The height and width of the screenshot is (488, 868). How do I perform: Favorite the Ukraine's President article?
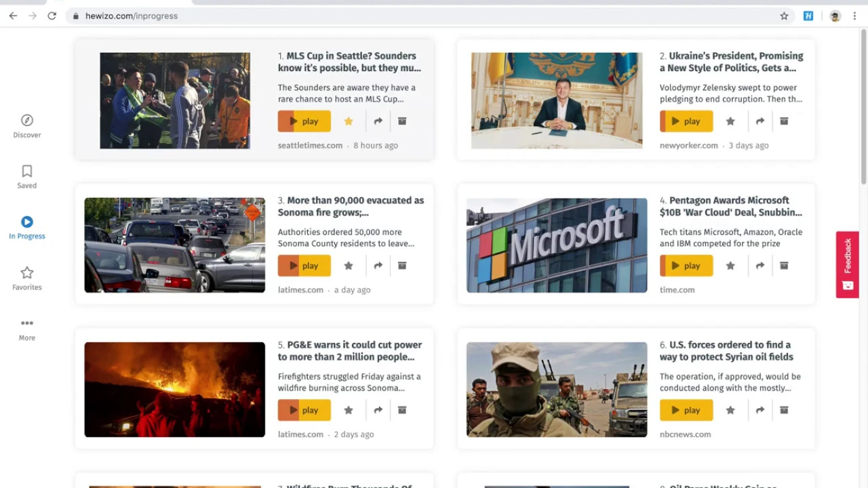point(730,121)
